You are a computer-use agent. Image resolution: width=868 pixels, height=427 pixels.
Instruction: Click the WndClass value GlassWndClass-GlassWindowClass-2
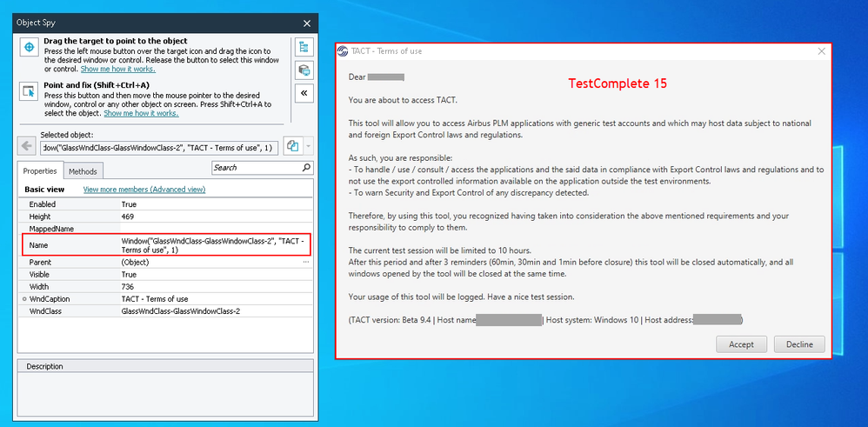coord(180,311)
